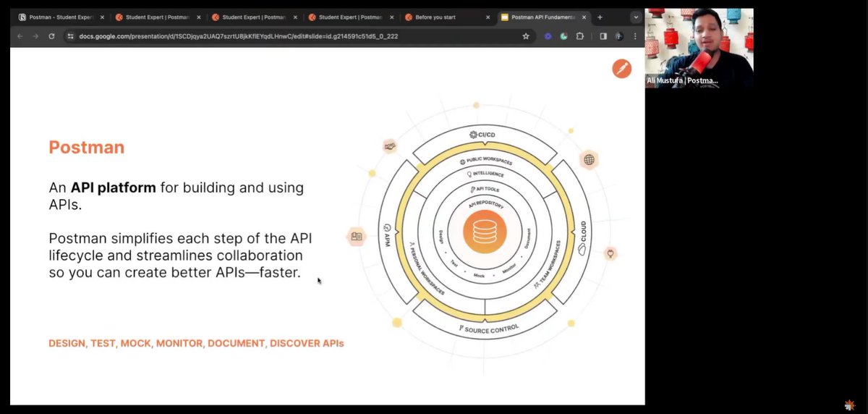This screenshot has height=414, width=868.
Task: Toggle the browser side panel
Action: pyautogui.click(x=603, y=35)
